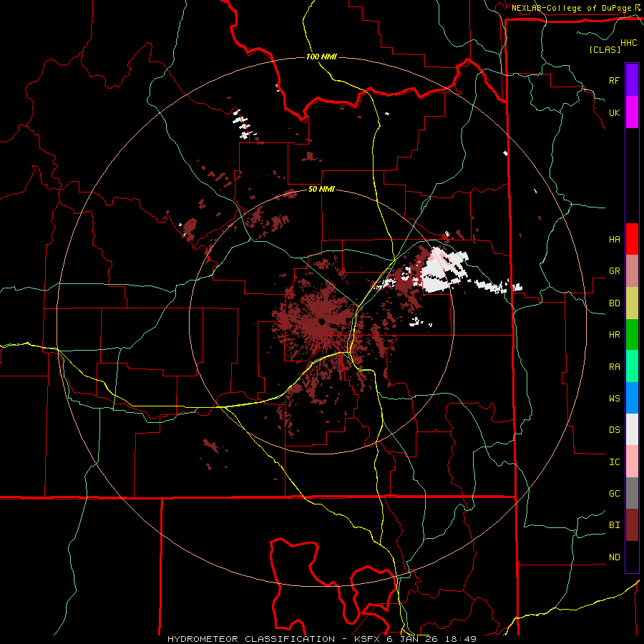Click the 'HHC' product label

click(629, 43)
